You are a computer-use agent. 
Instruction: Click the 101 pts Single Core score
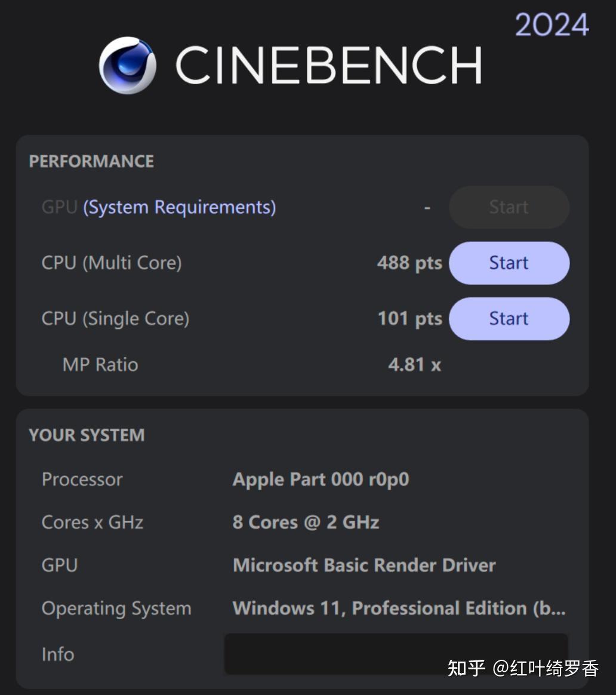409,318
